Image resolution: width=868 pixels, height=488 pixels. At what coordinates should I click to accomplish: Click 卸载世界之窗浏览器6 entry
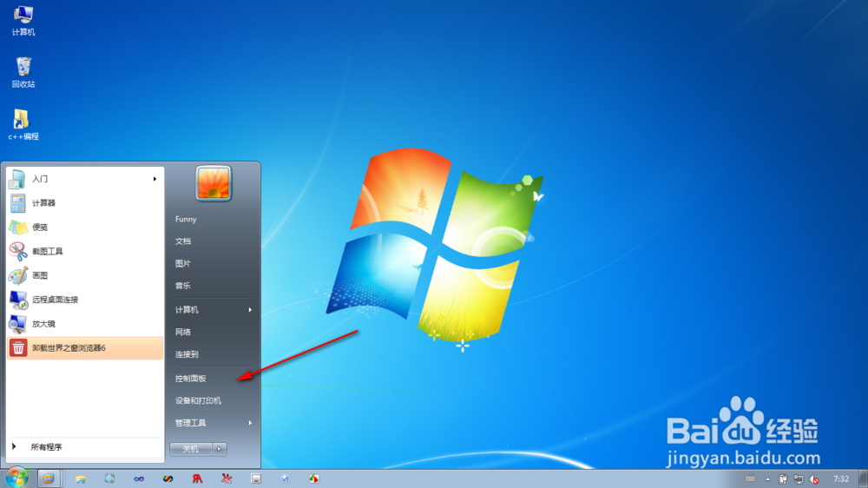[85, 348]
